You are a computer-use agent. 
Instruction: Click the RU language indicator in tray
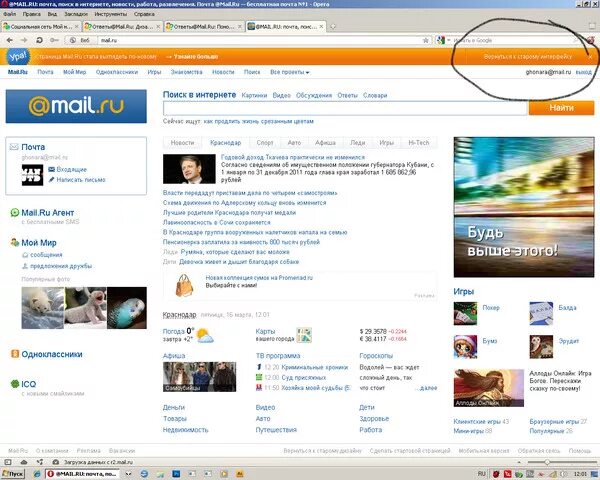(x=481, y=474)
